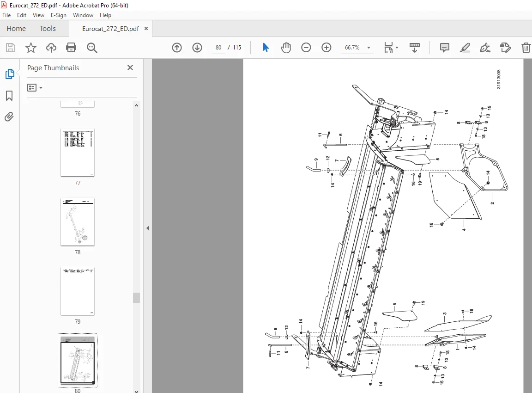Image resolution: width=532 pixels, height=393 pixels.
Task: Print the document with printer icon
Action: point(71,48)
